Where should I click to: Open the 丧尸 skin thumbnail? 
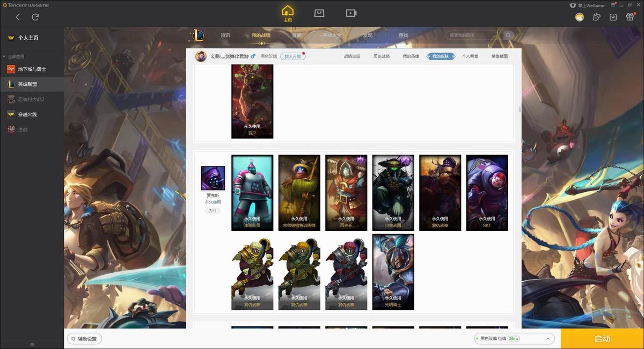pyautogui.click(x=252, y=101)
